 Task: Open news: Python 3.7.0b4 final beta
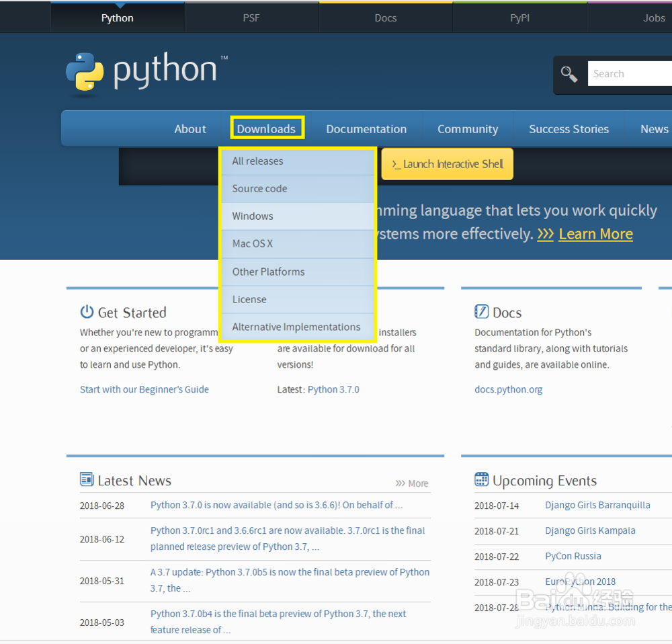click(x=278, y=622)
